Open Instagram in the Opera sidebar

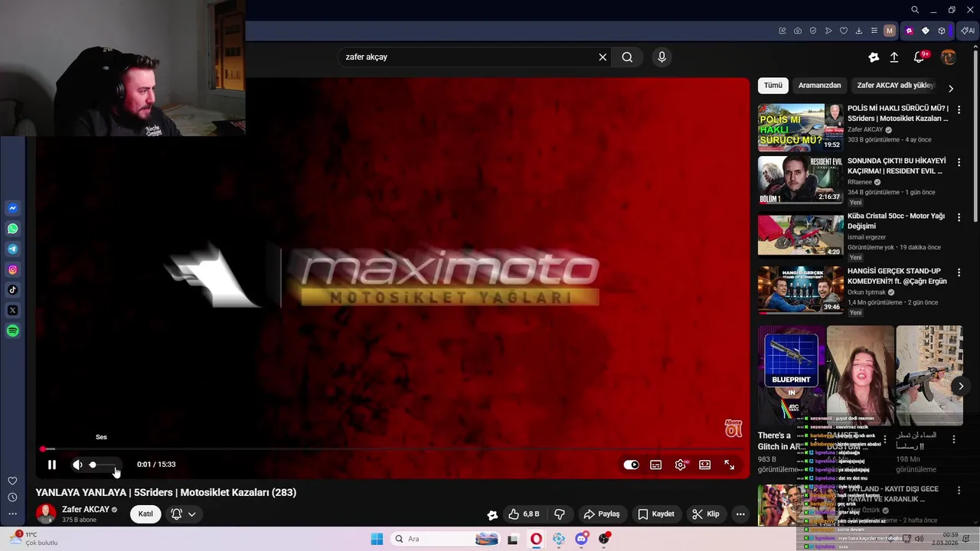tap(13, 269)
